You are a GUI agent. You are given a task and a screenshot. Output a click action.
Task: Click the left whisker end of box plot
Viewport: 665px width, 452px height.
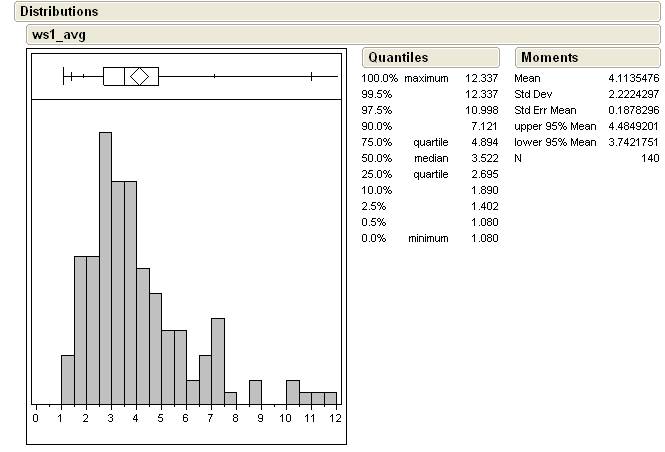pos(64,76)
